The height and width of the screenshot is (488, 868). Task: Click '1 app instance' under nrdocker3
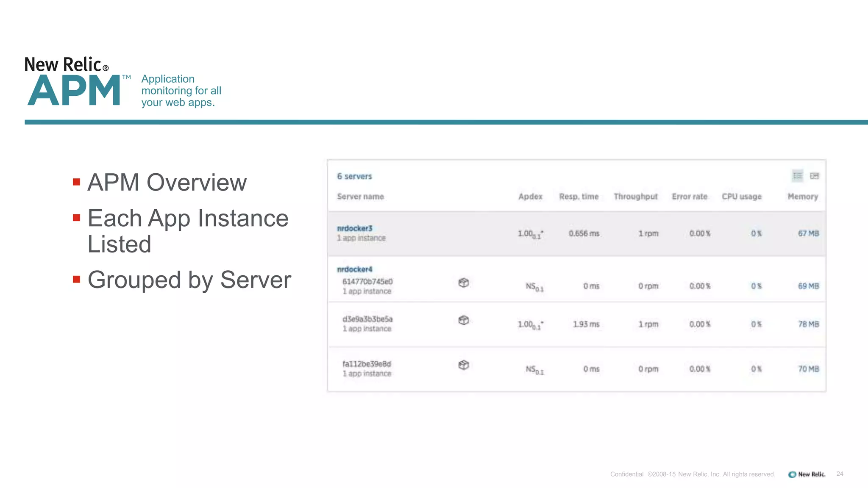[361, 238]
